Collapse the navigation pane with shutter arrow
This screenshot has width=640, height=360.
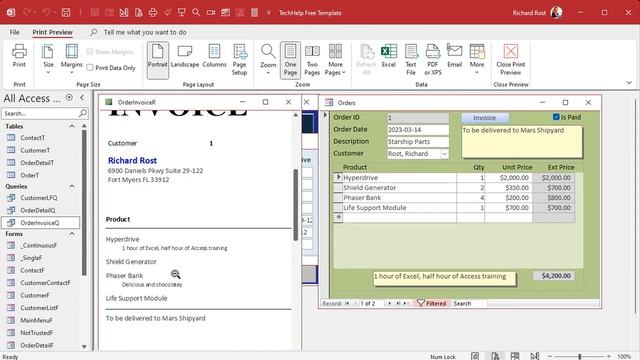tap(82, 98)
